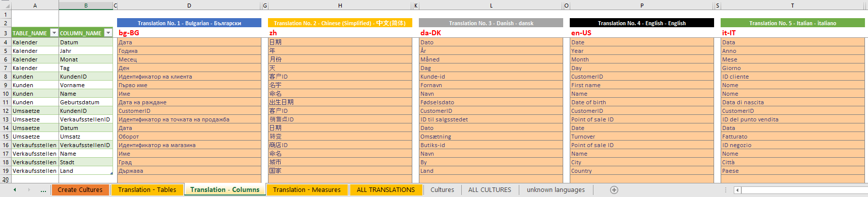Click the it-IT culture code cell

tap(793, 33)
